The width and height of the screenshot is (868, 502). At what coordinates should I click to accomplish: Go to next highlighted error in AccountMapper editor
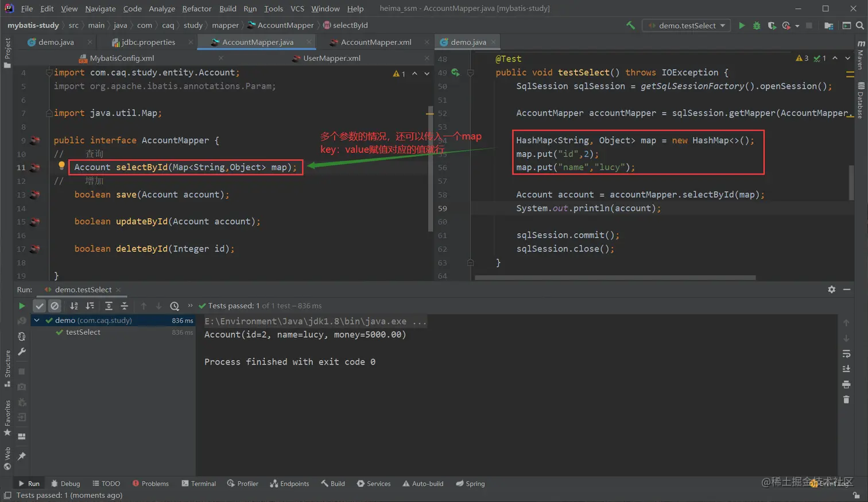[427, 74]
